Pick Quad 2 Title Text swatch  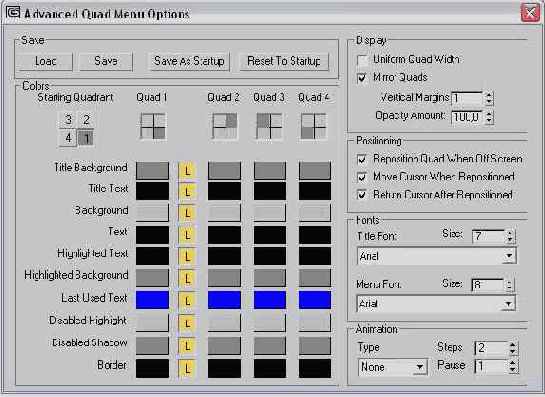tap(224, 191)
